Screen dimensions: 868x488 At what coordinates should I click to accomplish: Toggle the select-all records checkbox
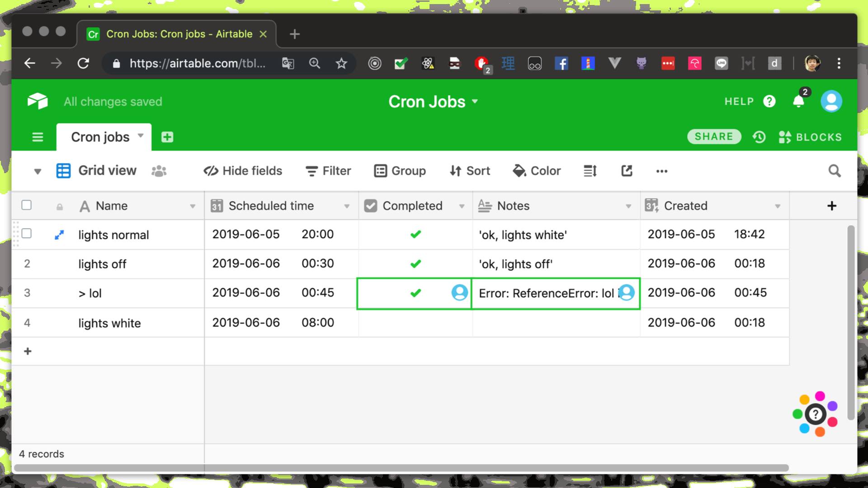point(27,205)
